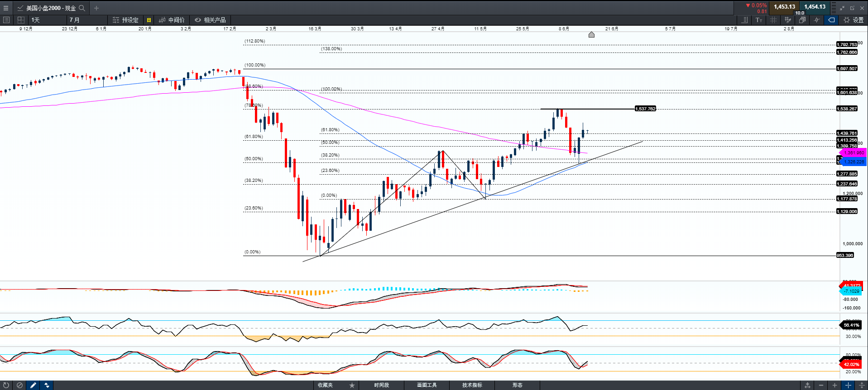Click the auto-scale icon in bottom right
The width and height of the screenshot is (868, 390).
click(x=807, y=385)
